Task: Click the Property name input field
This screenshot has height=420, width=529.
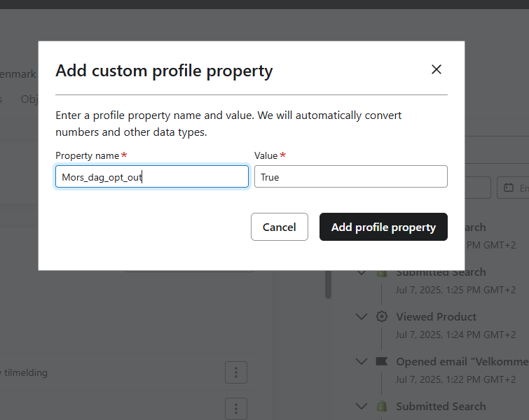Action: coord(151,177)
